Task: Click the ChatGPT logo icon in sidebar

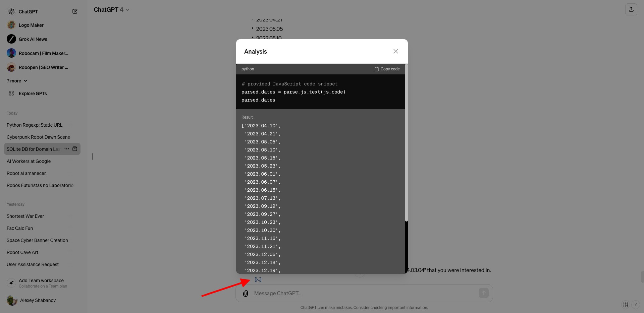Action: (x=11, y=11)
